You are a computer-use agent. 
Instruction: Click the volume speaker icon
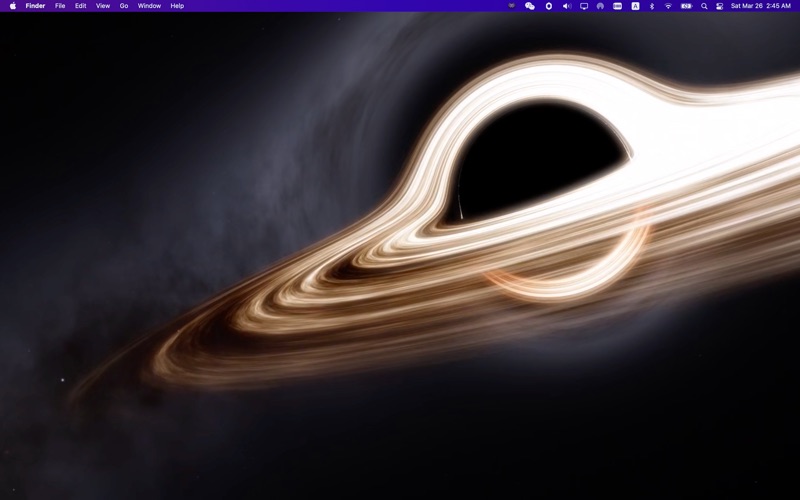[567, 6]
